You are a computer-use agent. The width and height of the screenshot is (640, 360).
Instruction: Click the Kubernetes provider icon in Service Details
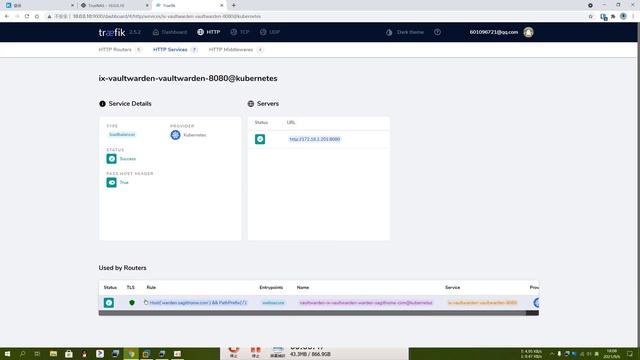pos(176,135)
